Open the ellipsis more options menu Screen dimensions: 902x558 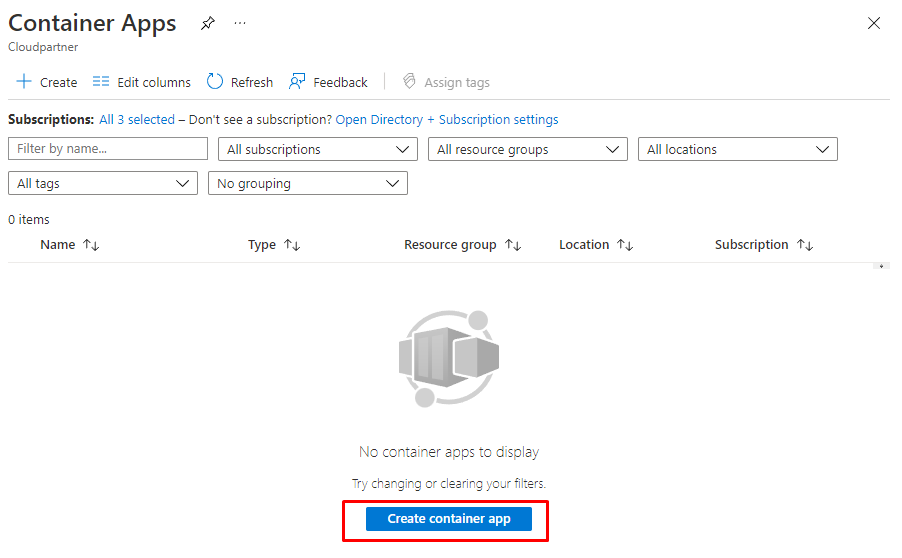click(240, 23)
